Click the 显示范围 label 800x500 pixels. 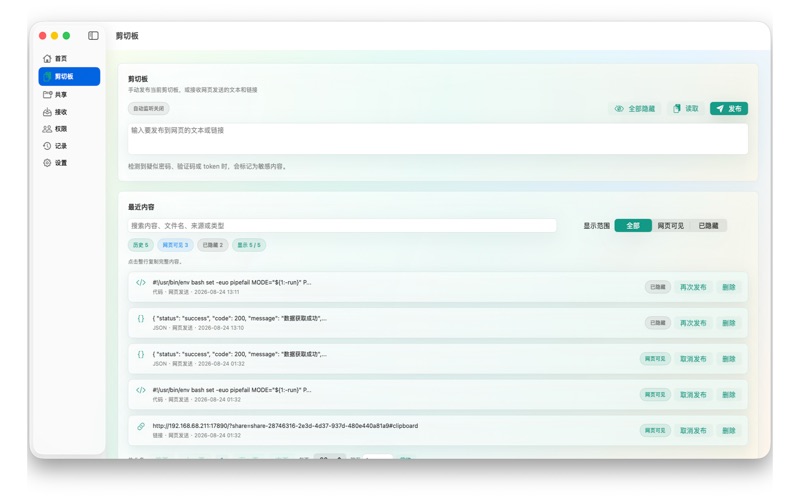click(x=596, y=226)
